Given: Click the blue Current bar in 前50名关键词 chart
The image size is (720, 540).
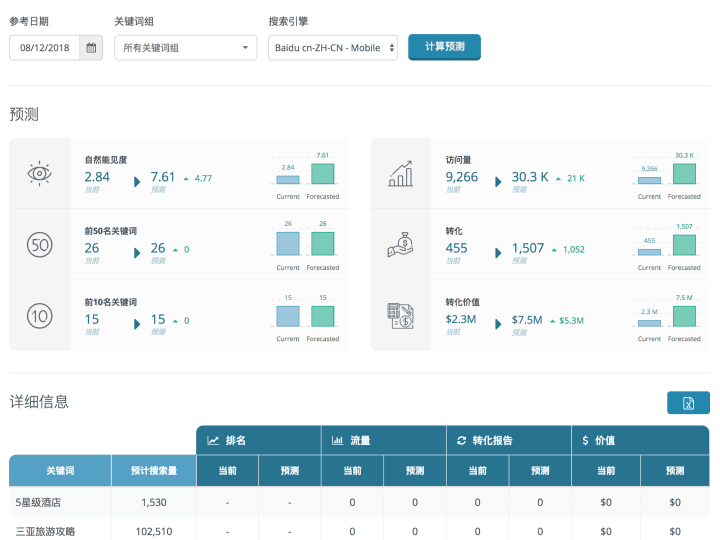Looking at the screenshot, I should (288, 243).
